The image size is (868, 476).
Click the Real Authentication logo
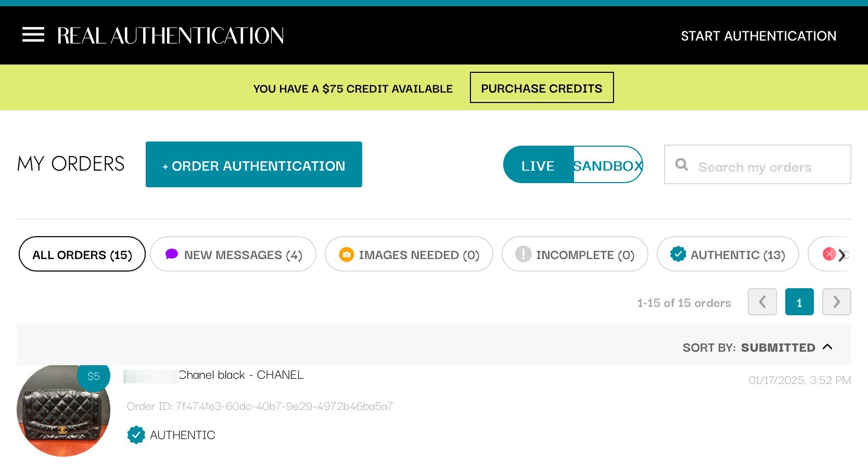[x=170, y=35]
